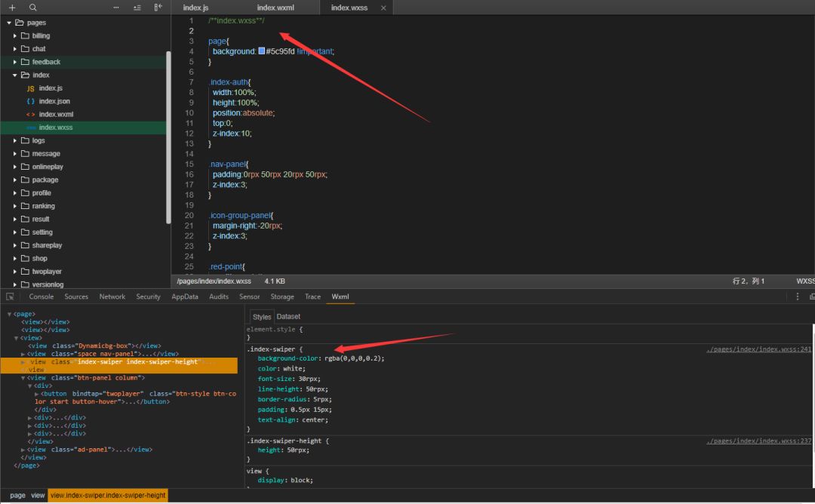Collapse the btn-panel column view node
This screenshot has height=504, width=815.
23,378
